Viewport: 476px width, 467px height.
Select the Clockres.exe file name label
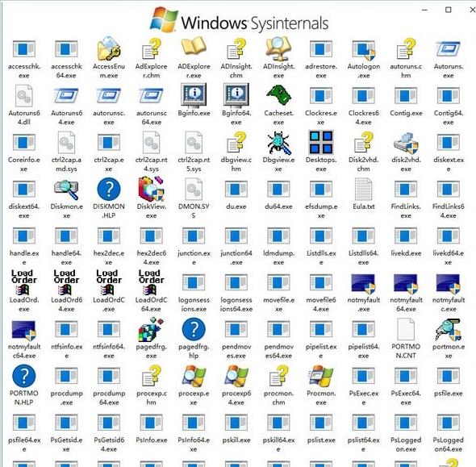(x=321, y=118)
